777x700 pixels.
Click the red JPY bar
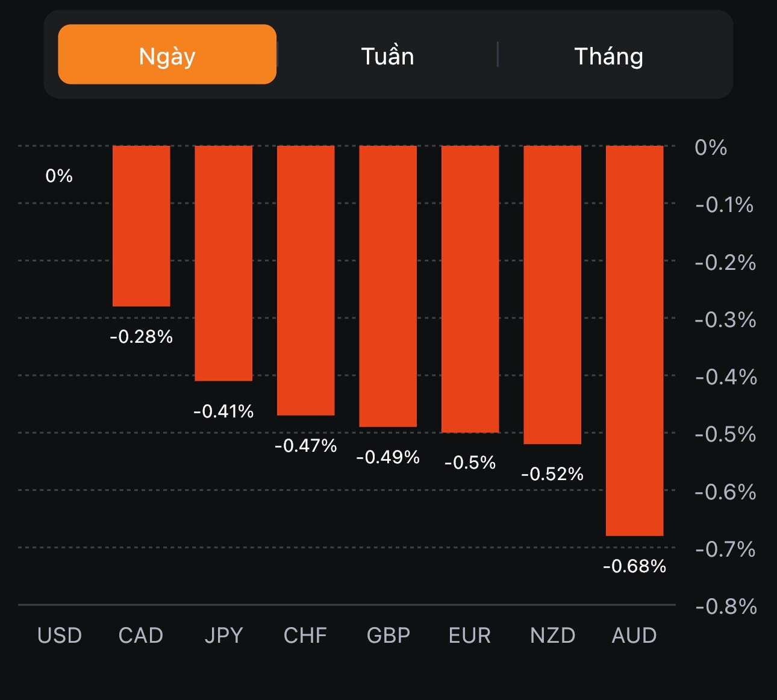tap(223, 263)
